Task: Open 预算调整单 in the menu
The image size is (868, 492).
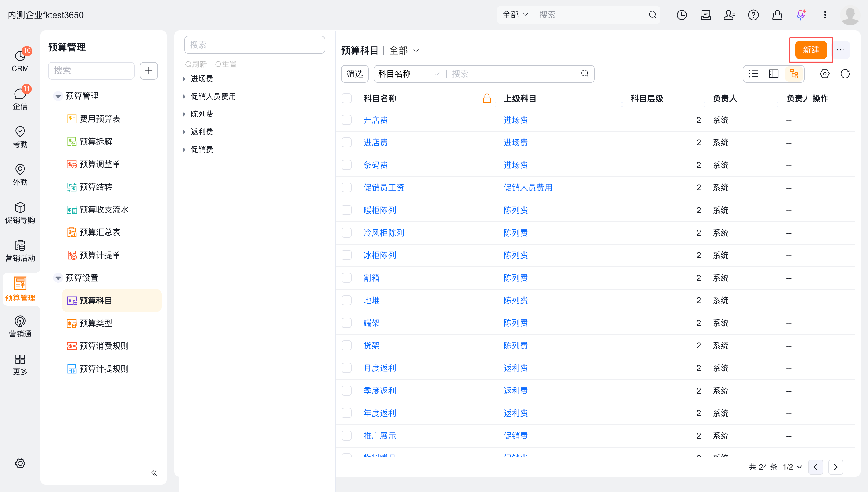Action: click(100, 164)
